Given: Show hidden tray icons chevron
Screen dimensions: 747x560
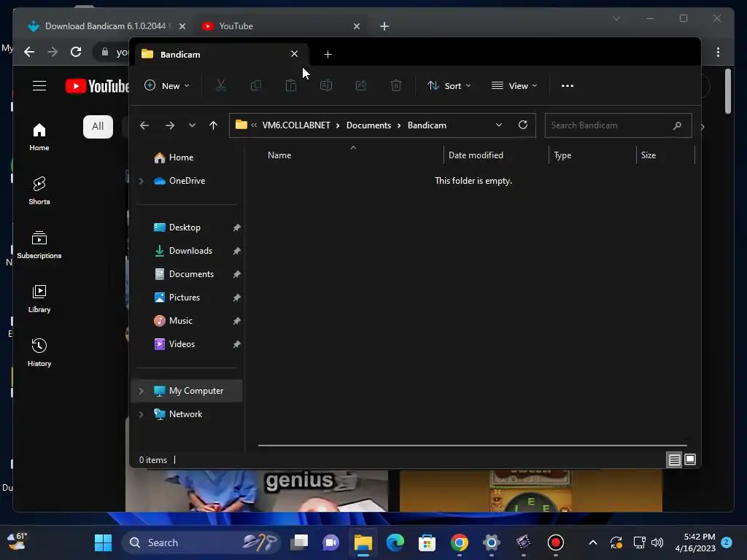Looking at the screenshot, I should click(592, 542).
